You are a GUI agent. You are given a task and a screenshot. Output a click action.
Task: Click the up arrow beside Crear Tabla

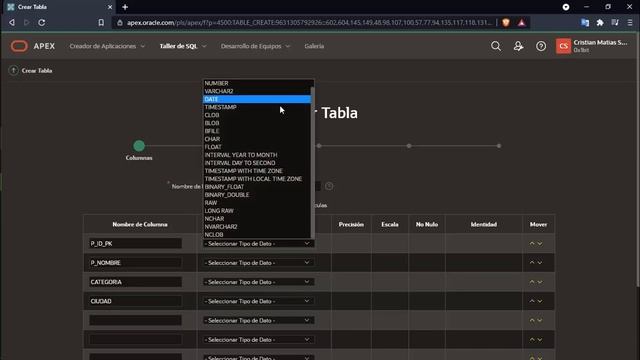(x=13, y=71)
